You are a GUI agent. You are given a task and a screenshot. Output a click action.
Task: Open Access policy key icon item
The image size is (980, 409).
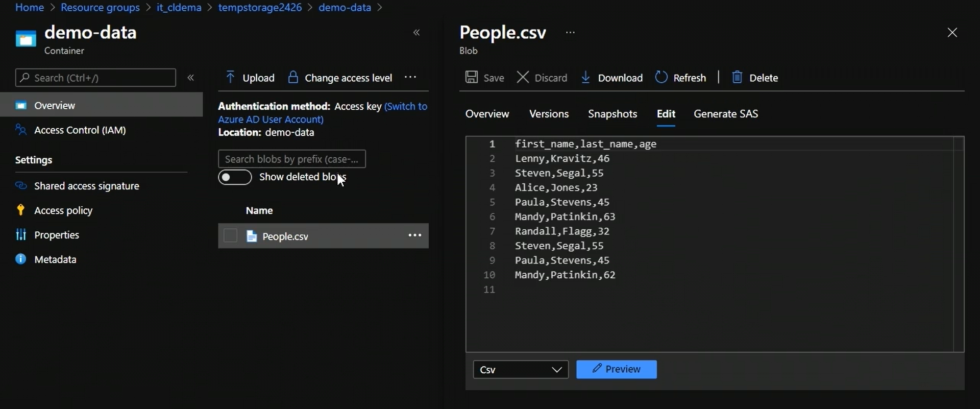point(20,210)
